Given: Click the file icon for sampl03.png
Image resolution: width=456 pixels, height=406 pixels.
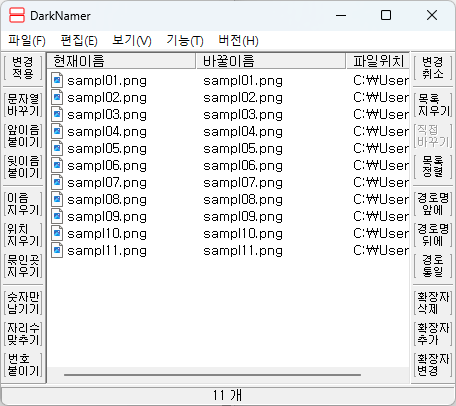Looking at the screenshot, I should 57,115.
